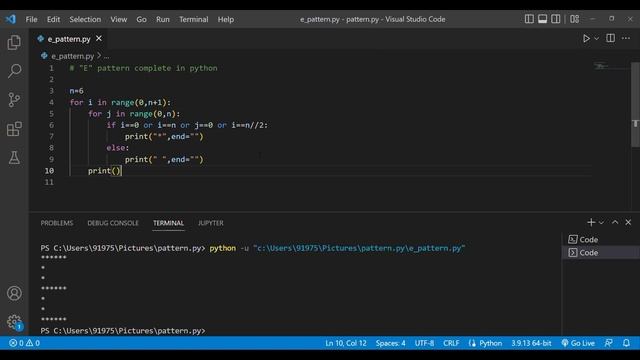Toggle the primary side bar visibility
The width and height of the screenshot is (640, 360).
529,19
